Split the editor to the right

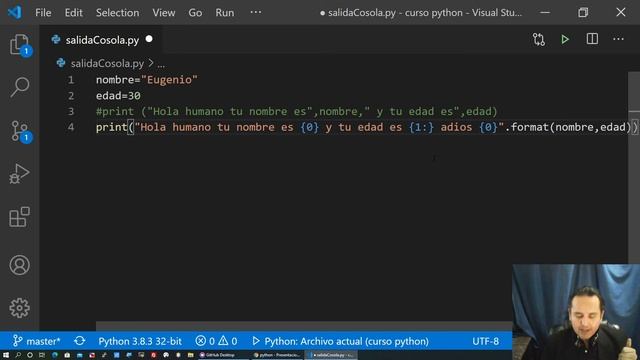592,39
